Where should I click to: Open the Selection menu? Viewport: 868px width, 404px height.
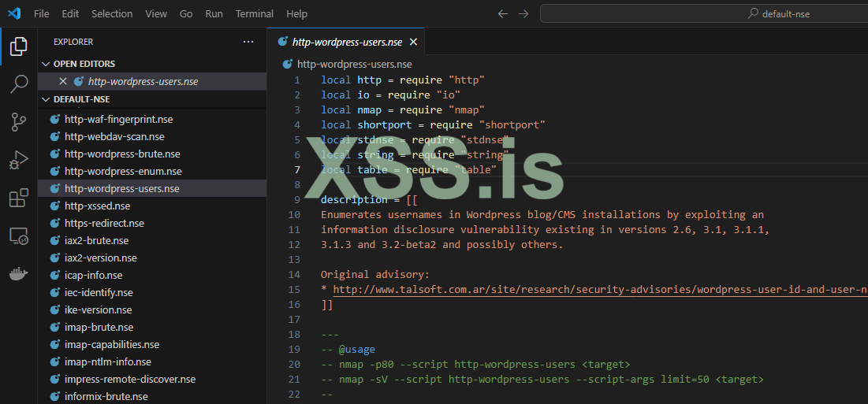112,14
